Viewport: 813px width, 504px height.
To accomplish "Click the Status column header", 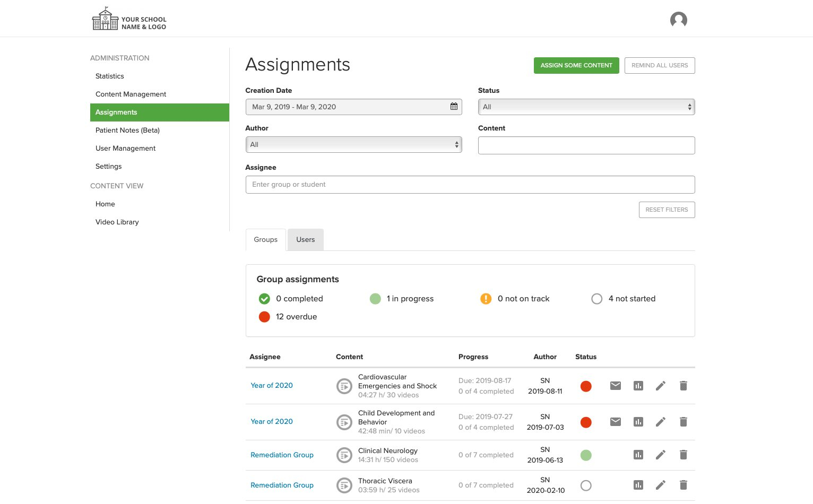I will pyautogui.click(x=586, y=357).
